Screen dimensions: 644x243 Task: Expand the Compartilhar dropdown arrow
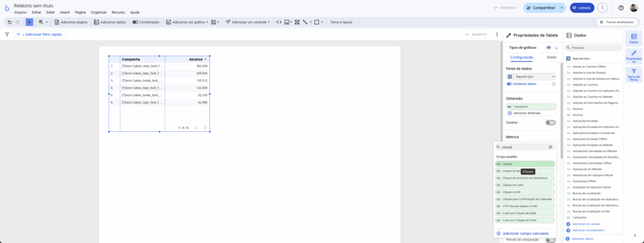pyautogui.click(x=562, y=8)
